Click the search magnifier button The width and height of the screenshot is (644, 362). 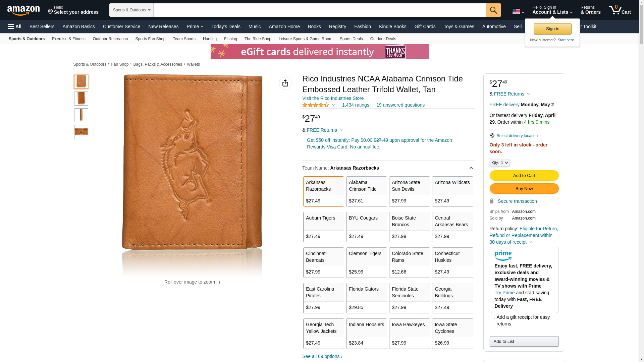[493, 10]
